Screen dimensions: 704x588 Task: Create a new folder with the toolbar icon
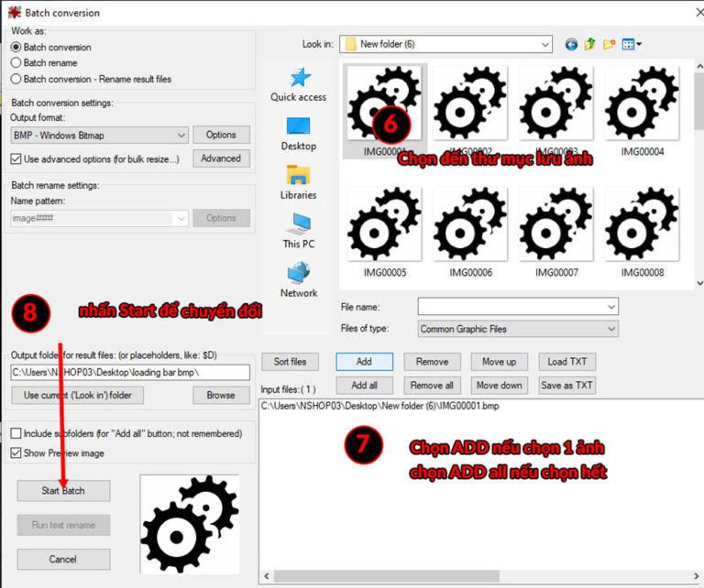(x=609, y=44)
